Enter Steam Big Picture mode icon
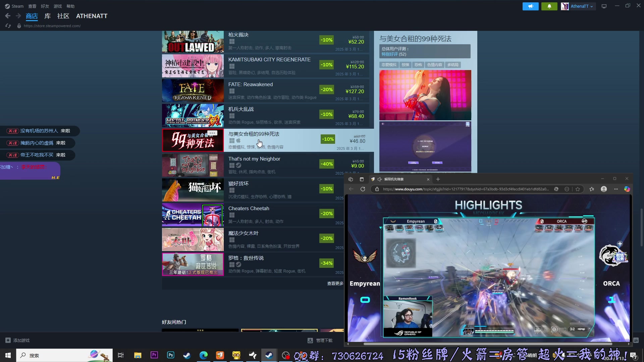Viewport: 644px width, 362px height. click(604, 6)
